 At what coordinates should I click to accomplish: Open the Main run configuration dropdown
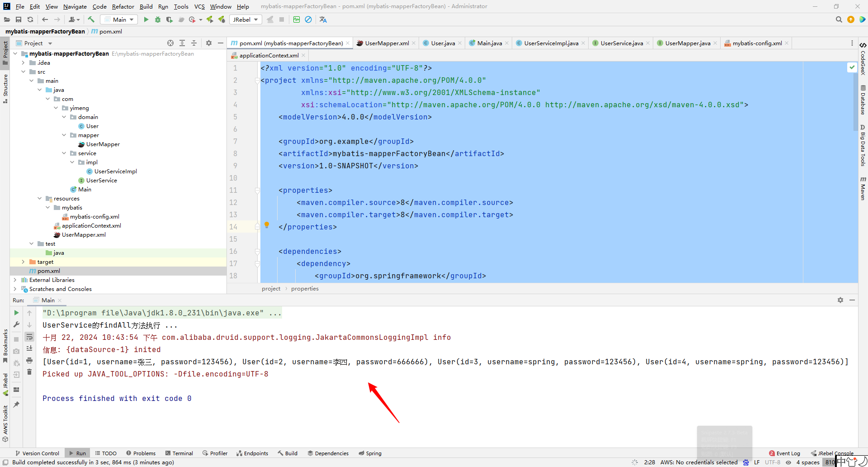click(119, 19)
